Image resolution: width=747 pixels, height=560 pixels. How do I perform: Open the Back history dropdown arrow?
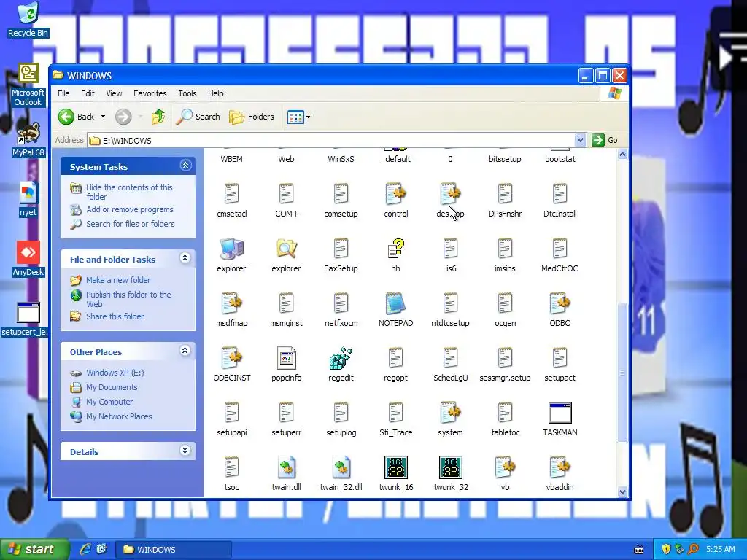coord(103,117)
